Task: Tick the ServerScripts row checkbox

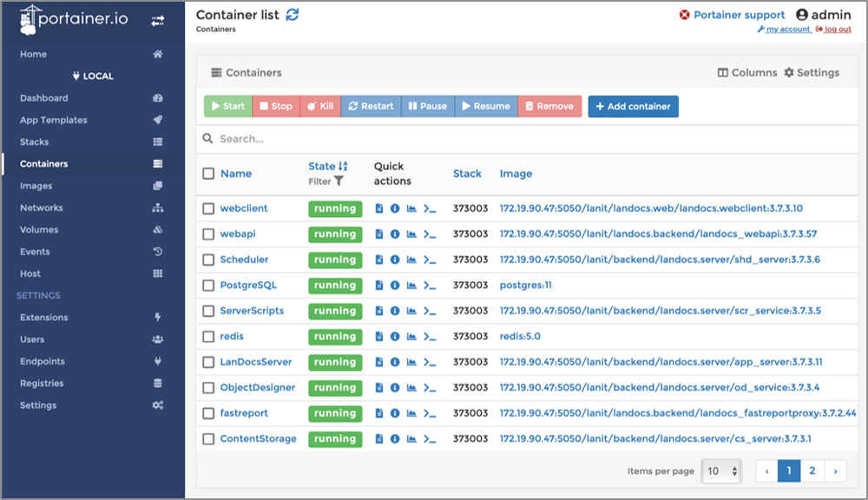Action: click(x=208, y=311)
